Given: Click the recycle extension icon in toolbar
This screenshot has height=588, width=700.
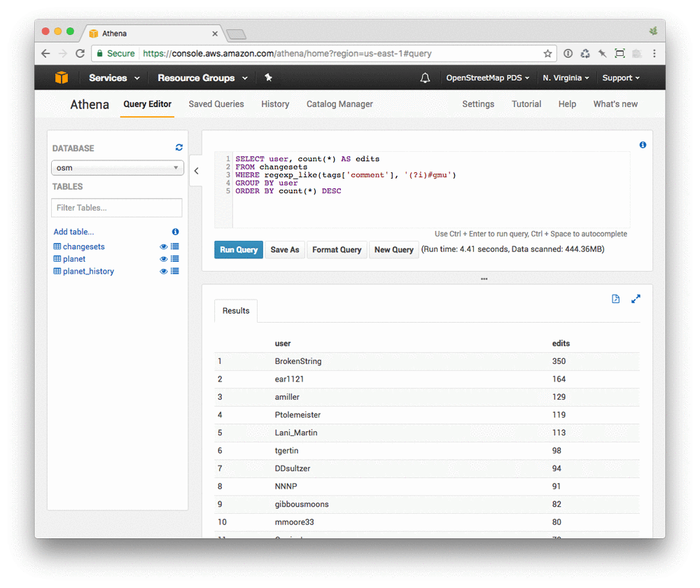Looking at the screenshot, I should [x=584, y=54].
